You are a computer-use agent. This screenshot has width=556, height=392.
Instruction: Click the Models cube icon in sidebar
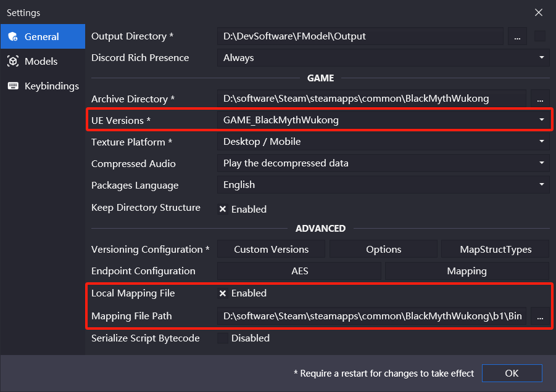click(13, 61)
